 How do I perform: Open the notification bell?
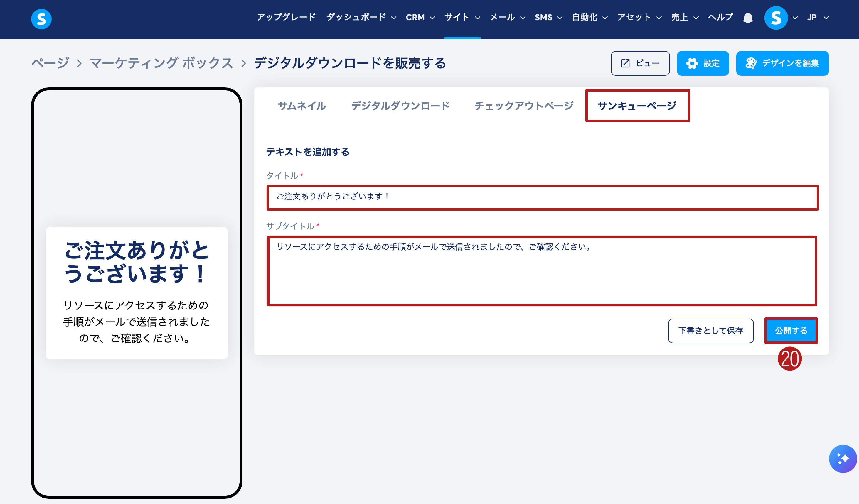click(x=747, y=18)
